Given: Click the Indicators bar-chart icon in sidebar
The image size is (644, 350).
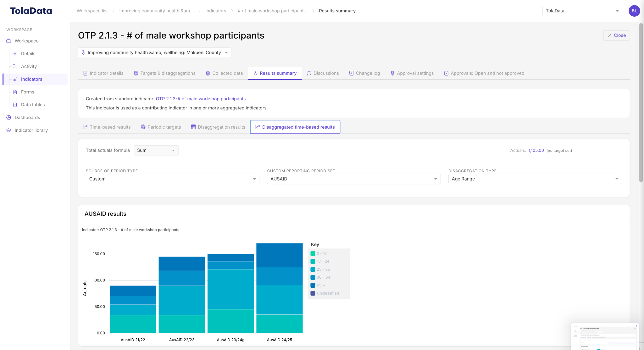Looking at the screenshot, I should 15,79.
